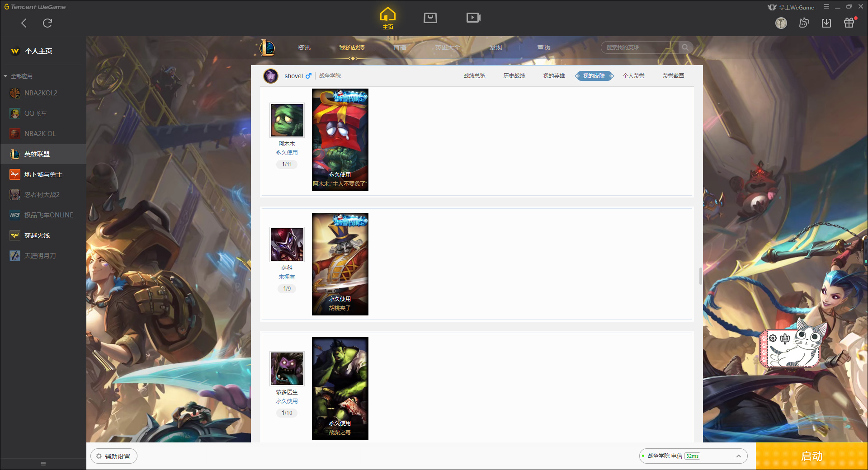The width and height of the screenshot is (868, 470).
Task: Switch to 我的英雄 sub-tab
Action: pos(554,76)
